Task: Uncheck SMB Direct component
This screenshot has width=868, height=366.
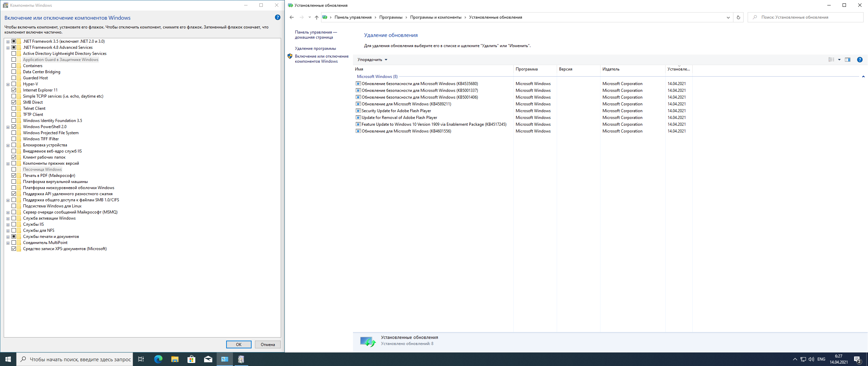Action: coord(14,102)
